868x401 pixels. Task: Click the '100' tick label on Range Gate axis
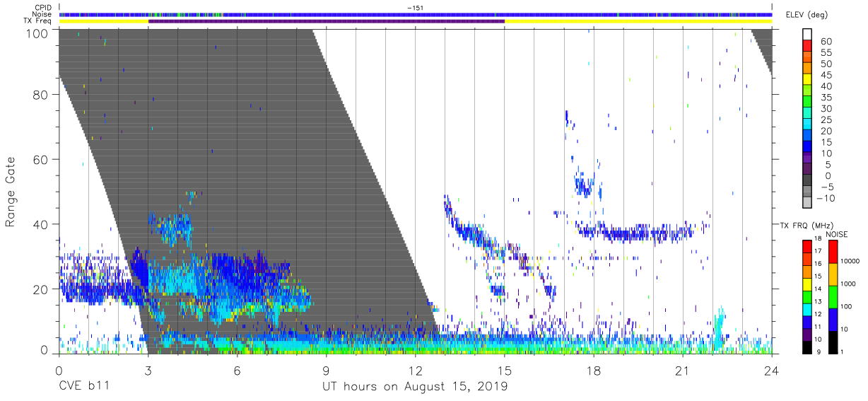click(x=37, y=33)
